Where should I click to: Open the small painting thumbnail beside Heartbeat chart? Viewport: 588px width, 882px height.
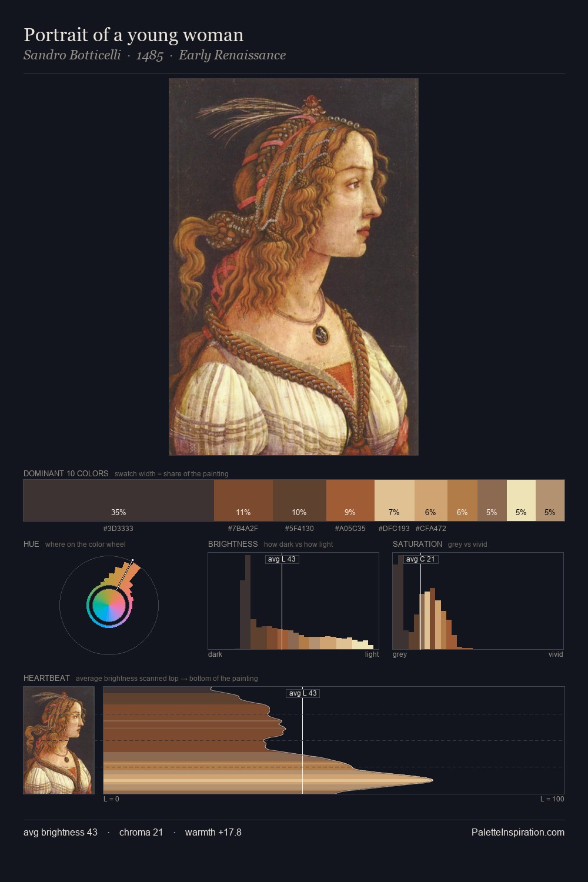(x=59, y=740)
